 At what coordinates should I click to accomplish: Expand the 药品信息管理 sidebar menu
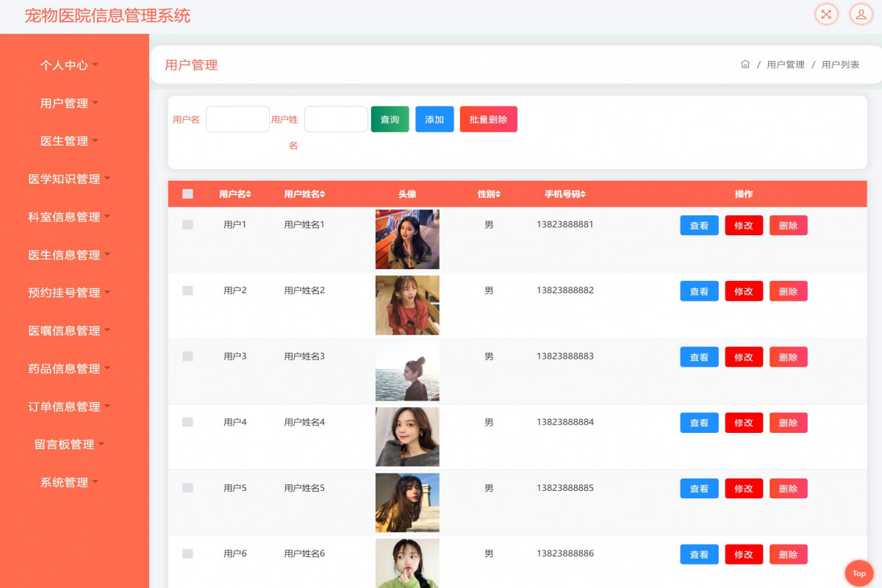tap(68, 369)
